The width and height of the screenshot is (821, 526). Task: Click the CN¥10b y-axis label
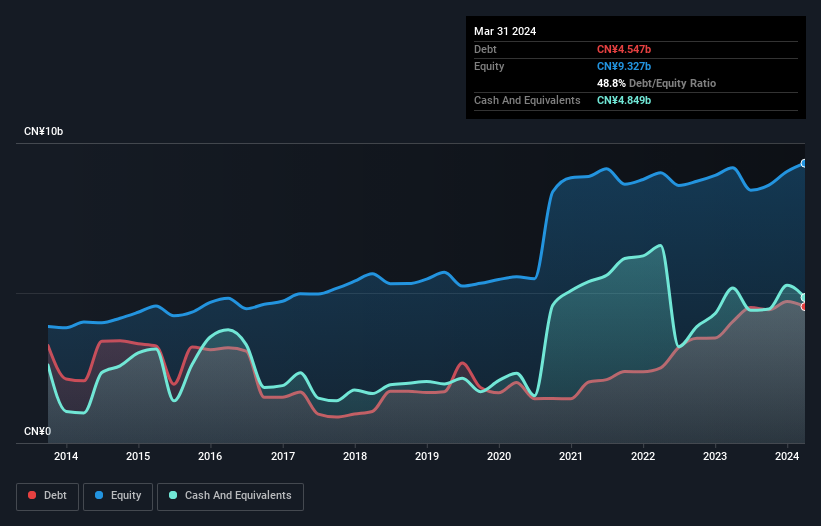pos(43,131)
